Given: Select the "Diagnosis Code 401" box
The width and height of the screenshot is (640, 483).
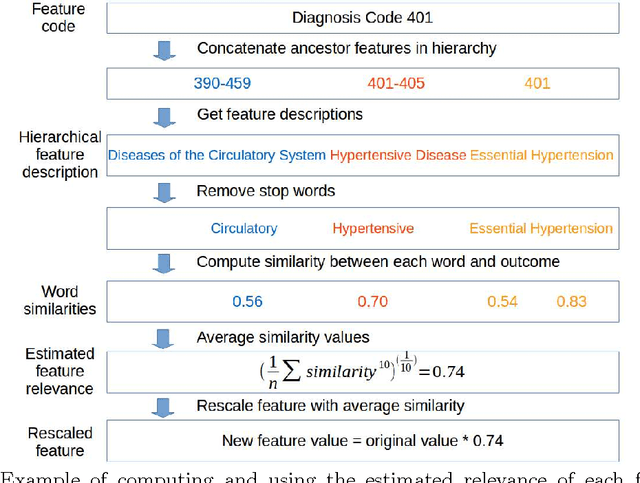Looking at the screenshot, I should point(361,17).
